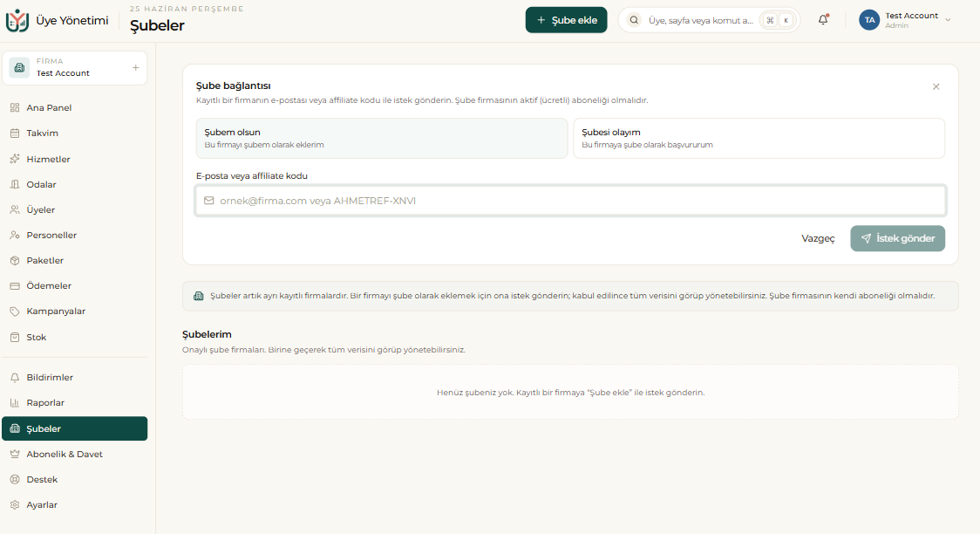Click the TA user avatar
Screen dimensions: 980x534
[x=869, y=20]
